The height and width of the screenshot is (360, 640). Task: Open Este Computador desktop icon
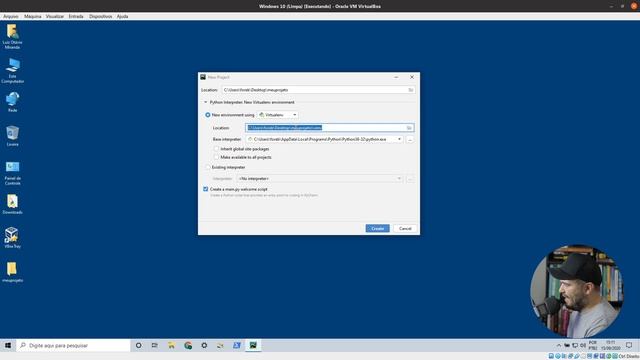[x=12, y=70]
